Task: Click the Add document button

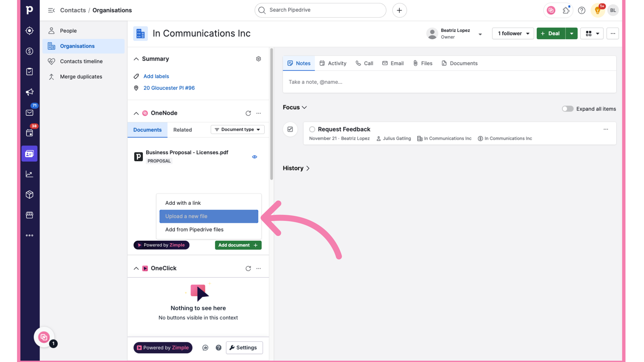Action: (238, 245)
